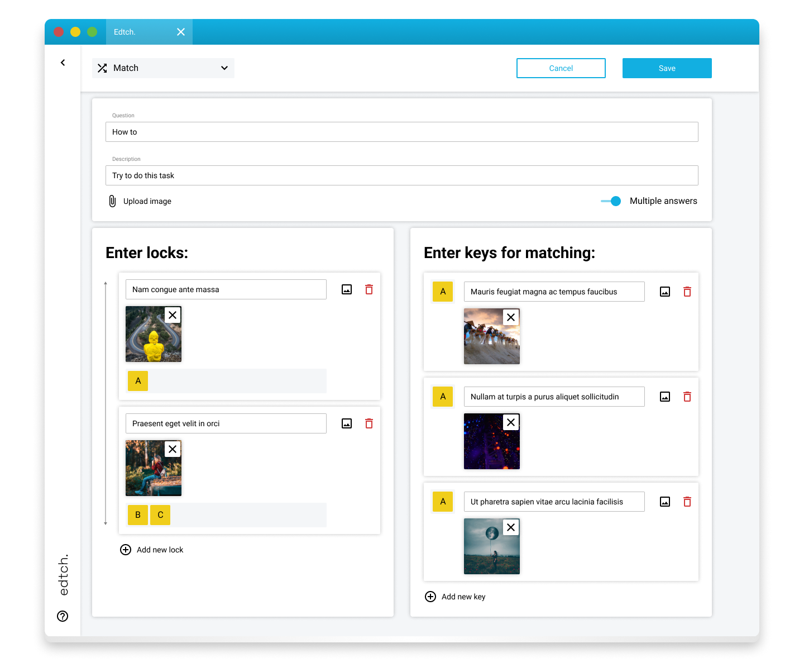This screenshot has height=672, width=804.
Task: Click inside the Question field containing 'How to'
Action: 401,132
